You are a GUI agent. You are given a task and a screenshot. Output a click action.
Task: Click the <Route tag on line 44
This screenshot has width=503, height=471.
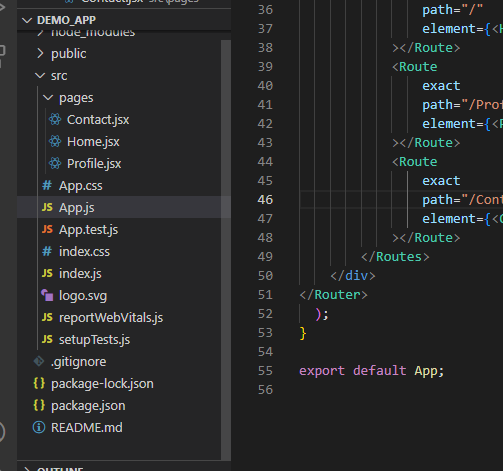(x=415, y=162)
